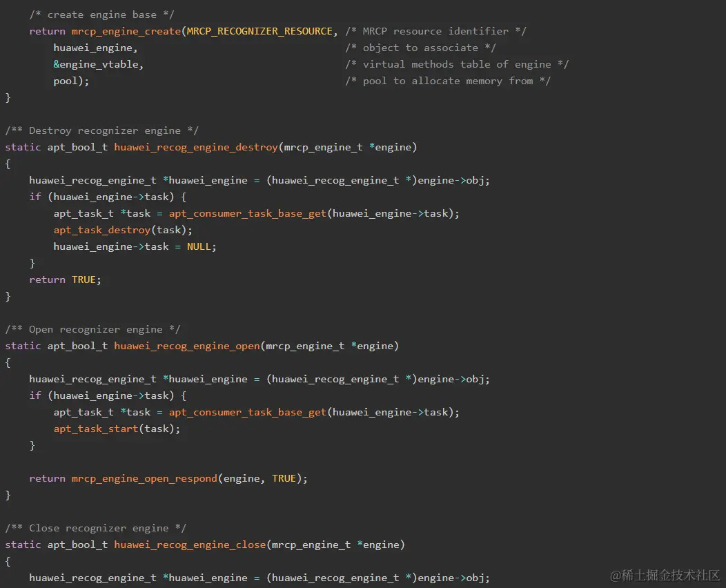Click the "&engine_vtable," argument
Image resolution: width=726 pixels, height=588 pixels.
coord(99,65)
